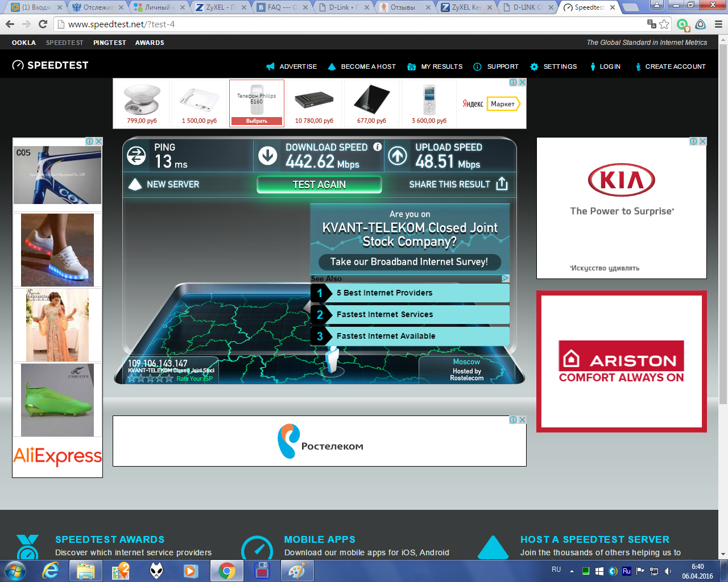The width and height of the screenshot is (728, 582).
Task: Open My Results page
Action: [x=442, y=66]
